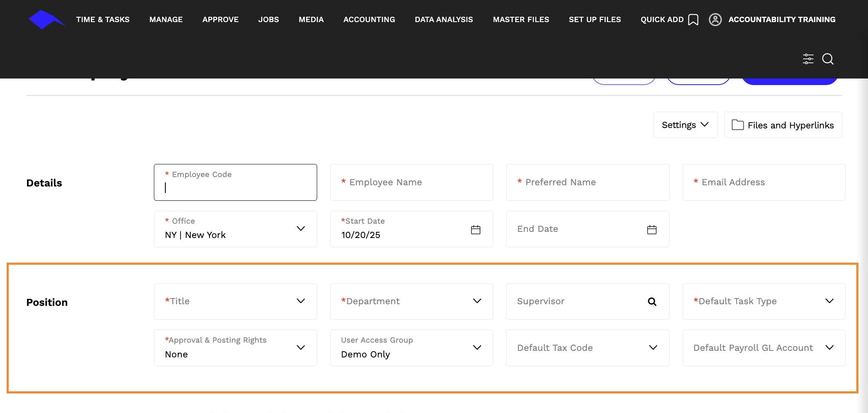
Task: Open the Start Date calendar picker icon
Action: click(476, 229)
